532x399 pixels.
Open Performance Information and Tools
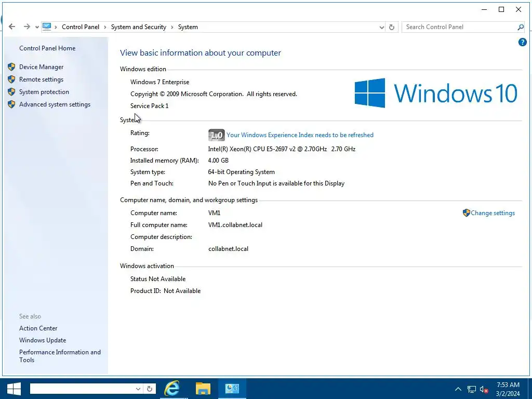pos(60,356)
